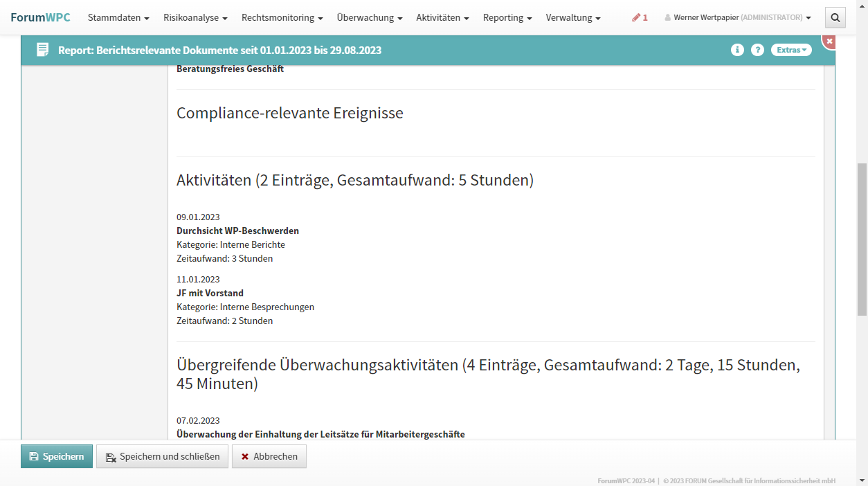Open the Aktivitäten menu
The height and width of the screenshot is (486, 868).
click(442, 17)
